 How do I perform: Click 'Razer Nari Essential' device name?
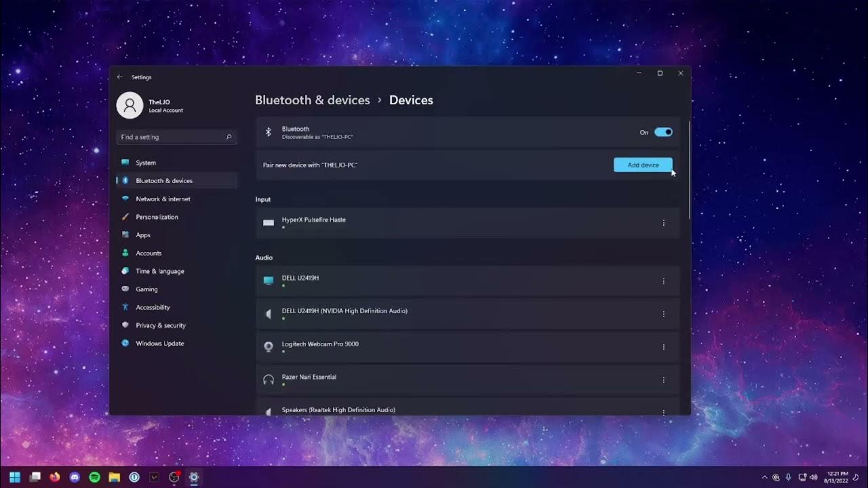pyautogui.click(x=309, y=377)
